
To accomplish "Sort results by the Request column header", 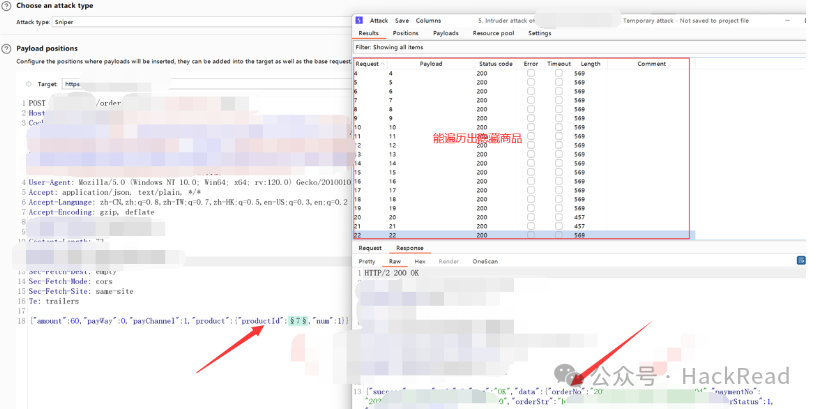I will (370, 63).
